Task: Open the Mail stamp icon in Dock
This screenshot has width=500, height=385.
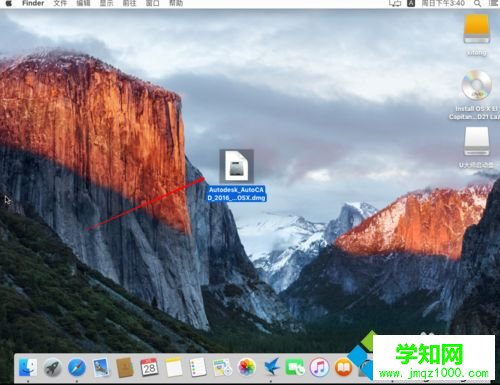Action: (101, 367)
